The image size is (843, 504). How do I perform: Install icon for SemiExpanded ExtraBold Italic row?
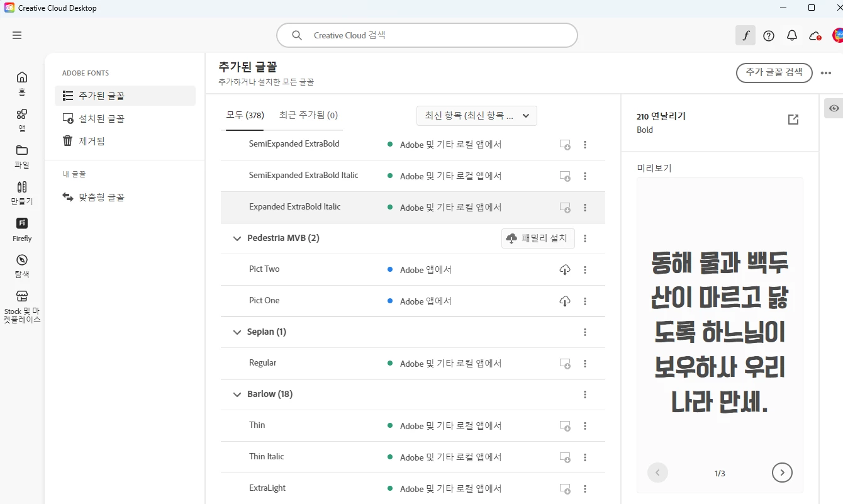(x=565, y=176)
